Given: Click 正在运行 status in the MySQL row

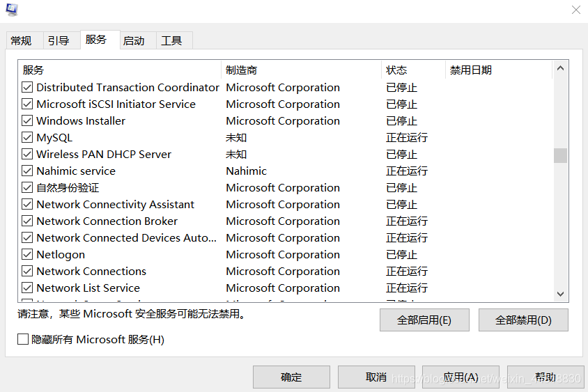Looking at the screenshot, I should [x=407, y=138].
